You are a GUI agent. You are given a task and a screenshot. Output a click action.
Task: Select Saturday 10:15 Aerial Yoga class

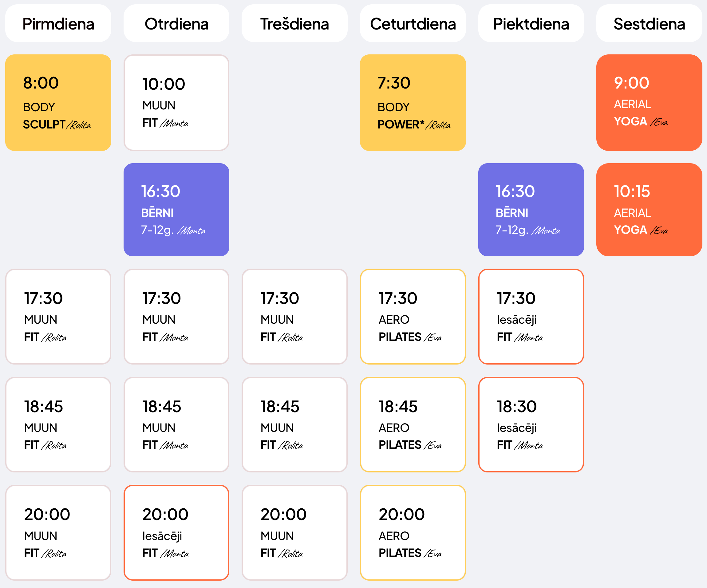coord(649,210)
